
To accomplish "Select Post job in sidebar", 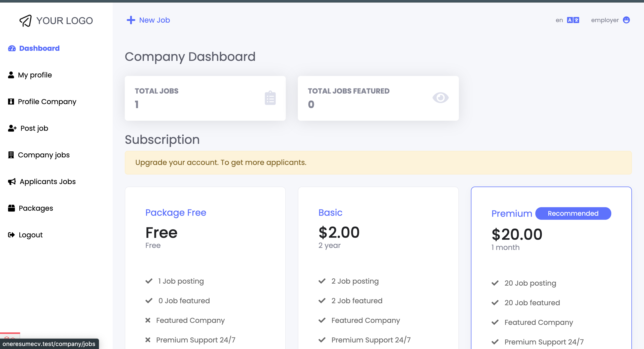I will pos(34,128).
